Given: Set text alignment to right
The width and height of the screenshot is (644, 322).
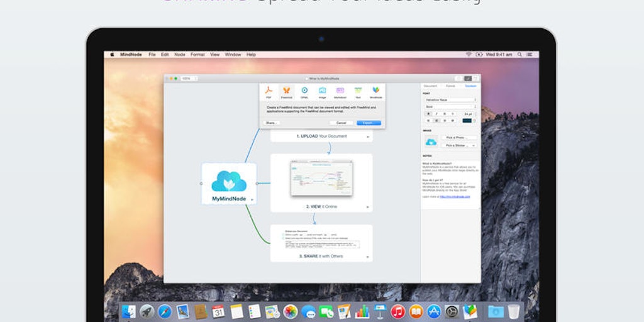Looking at the screenshot, I should 445,120.
